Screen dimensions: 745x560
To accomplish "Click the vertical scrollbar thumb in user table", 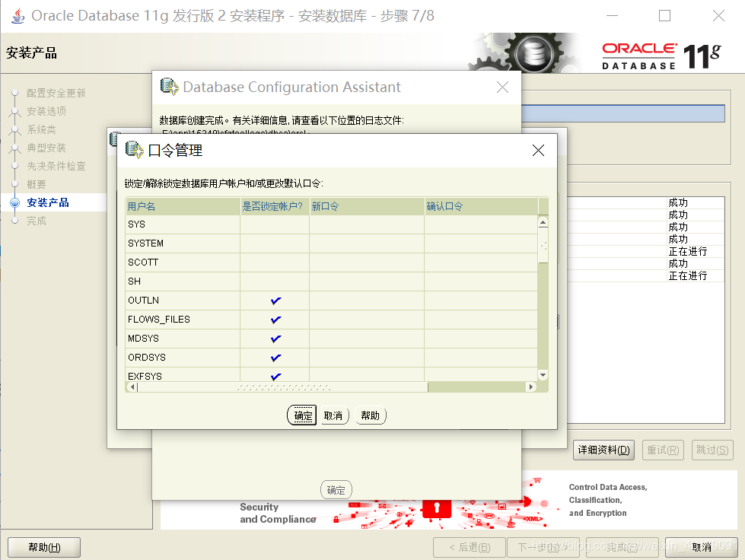I will pos(543,246).
